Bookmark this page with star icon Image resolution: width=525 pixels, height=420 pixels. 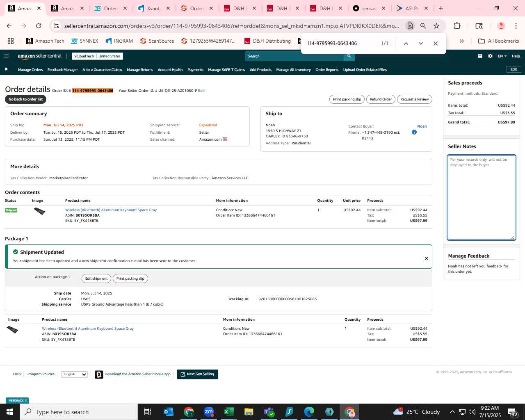pyautogui.click(x=436, y=26)
